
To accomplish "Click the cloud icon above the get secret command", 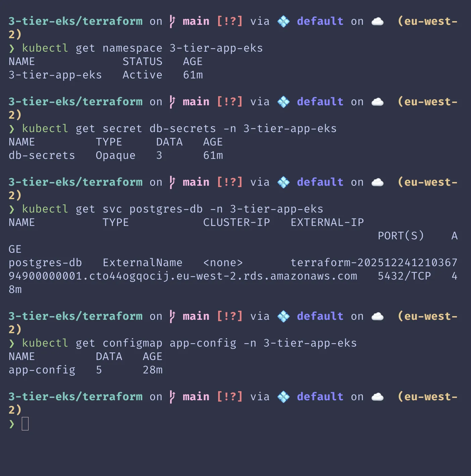I will [x=377, y=102].
